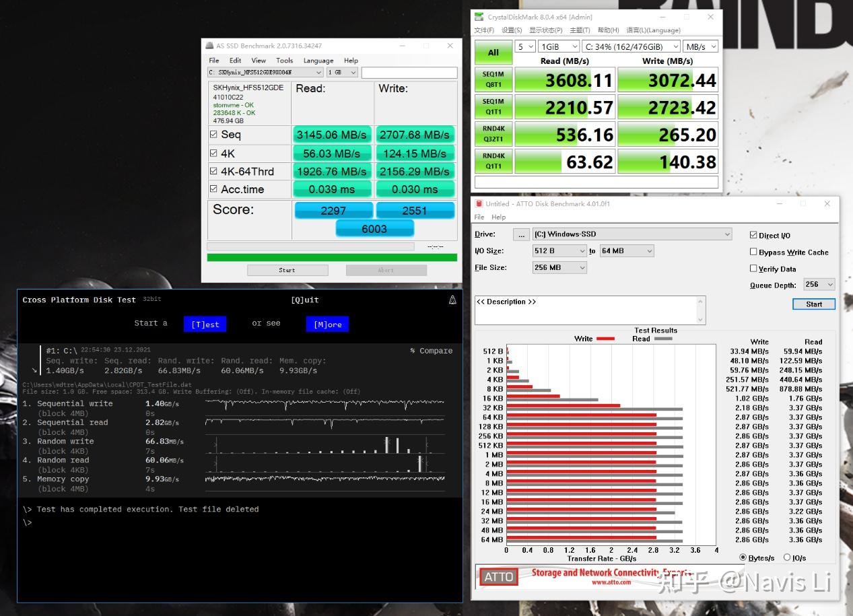
Task: Click the CrystalDiskMark title bar app icon
Action: [x=479, y=17]
